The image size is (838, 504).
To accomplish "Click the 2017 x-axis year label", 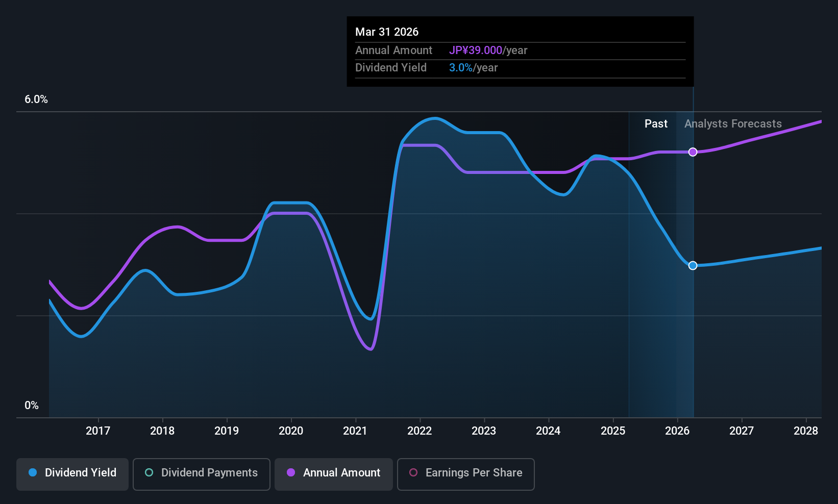I will click(98, 431).
